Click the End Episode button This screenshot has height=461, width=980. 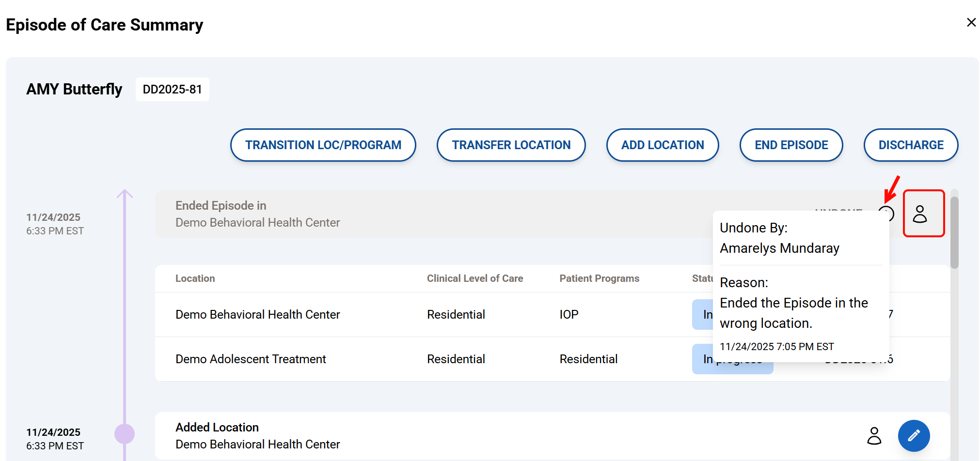791,145
